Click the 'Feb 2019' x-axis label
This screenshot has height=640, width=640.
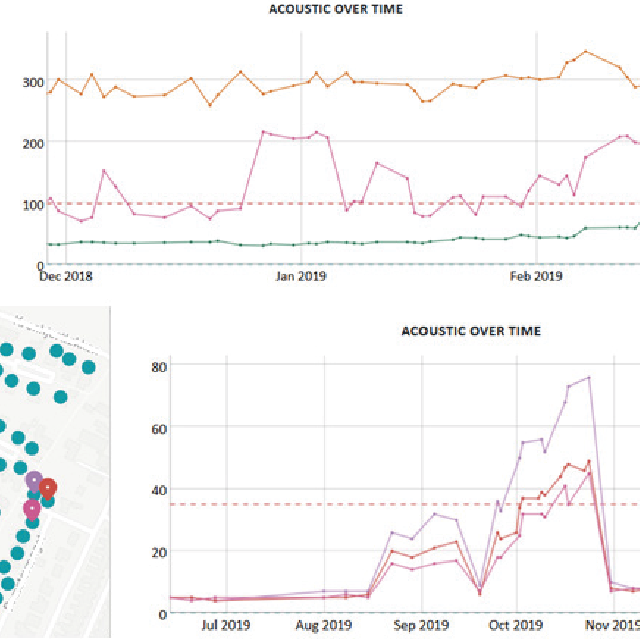(x=536, y=275)
